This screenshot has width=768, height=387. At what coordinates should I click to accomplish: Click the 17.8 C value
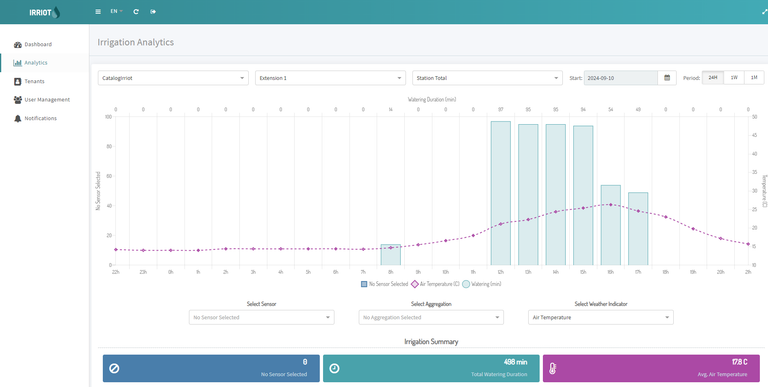[x=740, y=362]
